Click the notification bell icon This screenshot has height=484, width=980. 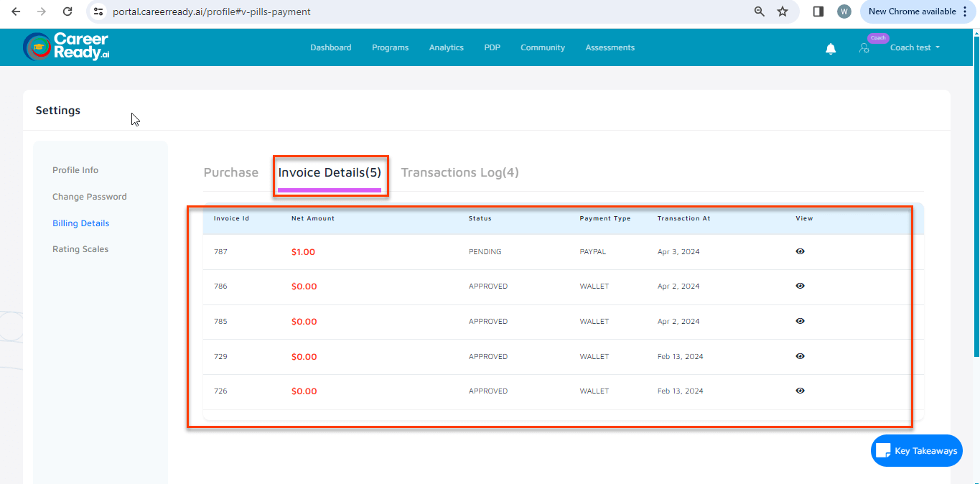tap(831, 48)
